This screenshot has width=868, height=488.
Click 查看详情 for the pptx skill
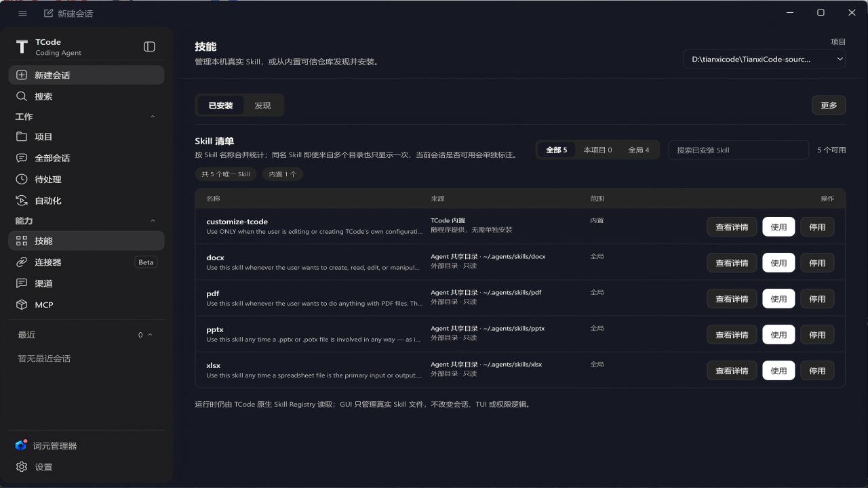(732, 335)
